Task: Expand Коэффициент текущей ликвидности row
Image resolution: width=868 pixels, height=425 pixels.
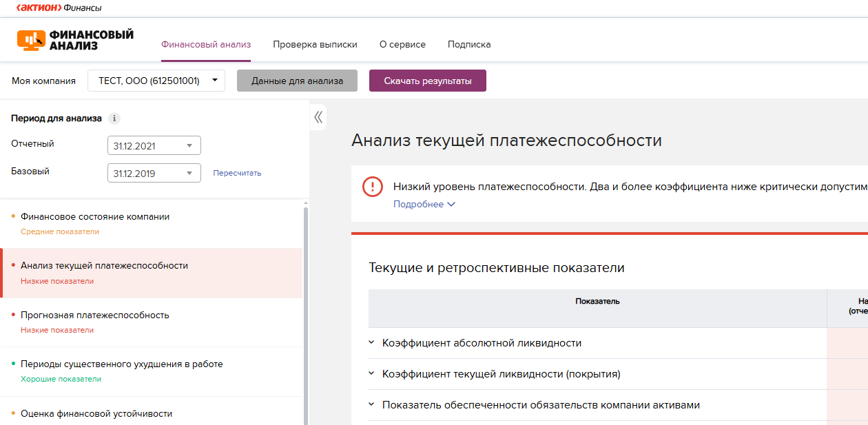Action: pos(371,374)
